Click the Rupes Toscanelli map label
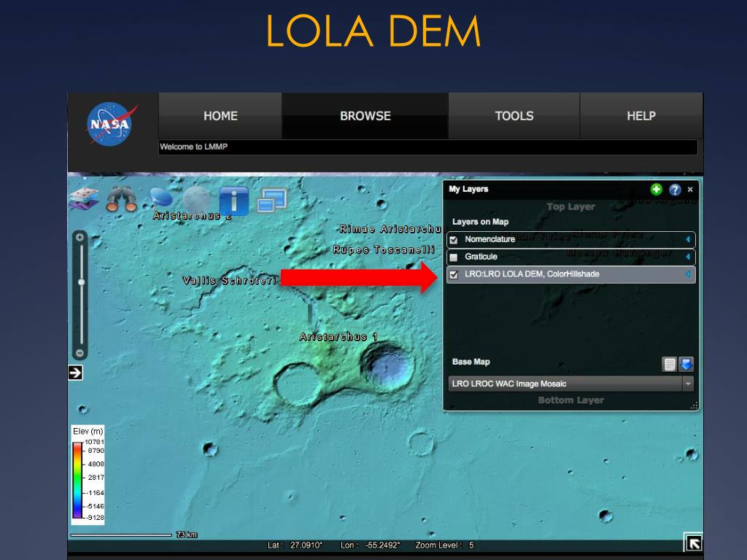 [384, 249]
